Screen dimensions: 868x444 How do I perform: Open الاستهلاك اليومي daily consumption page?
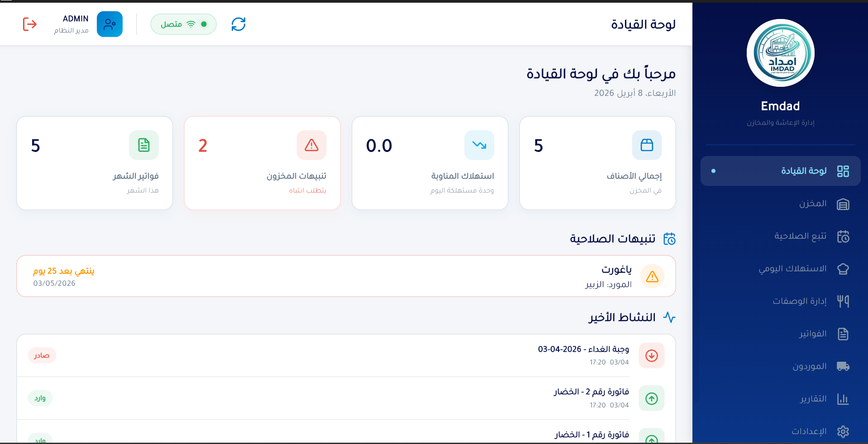coord(792,269)
